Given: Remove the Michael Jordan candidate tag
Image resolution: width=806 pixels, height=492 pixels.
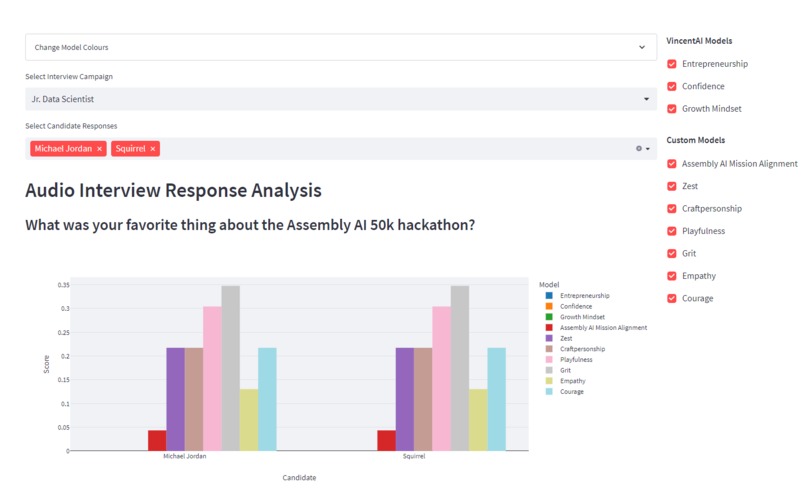Looking at the screenshot, I should point(99,149).
